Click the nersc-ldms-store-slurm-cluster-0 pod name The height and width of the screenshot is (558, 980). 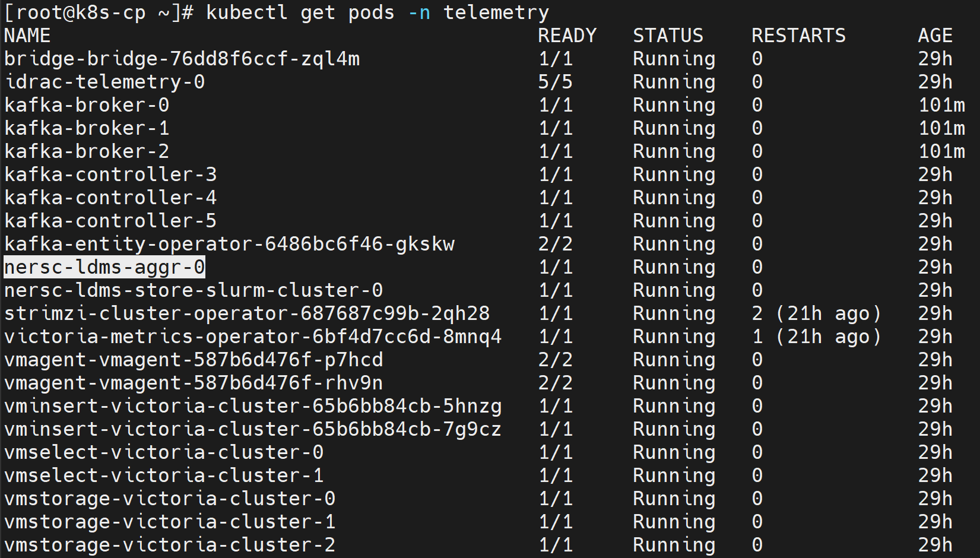pos(194,290)
